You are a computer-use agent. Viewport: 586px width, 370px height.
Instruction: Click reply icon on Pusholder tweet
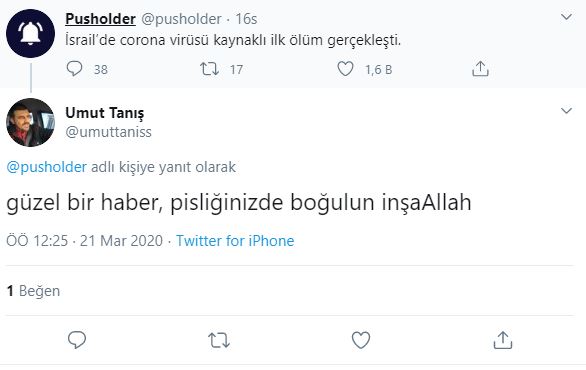click(74, 69)
